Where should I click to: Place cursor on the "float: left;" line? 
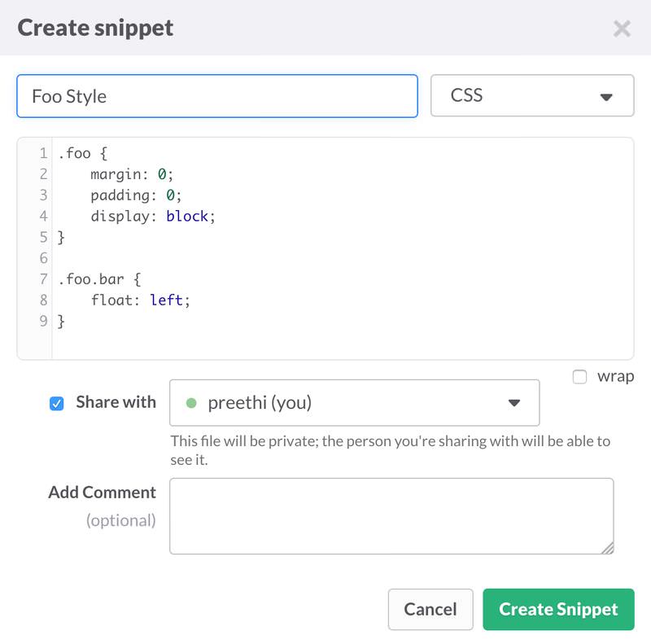140,300
